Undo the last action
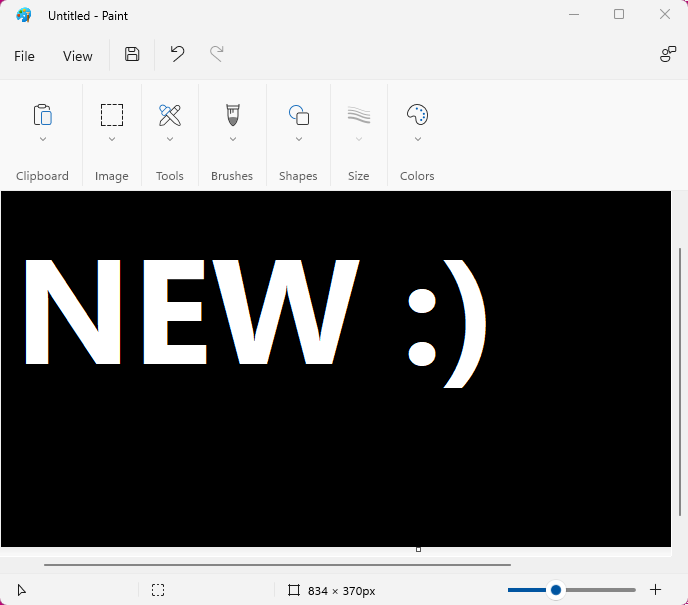Viewport: 688px width, 605px height. 177,55
